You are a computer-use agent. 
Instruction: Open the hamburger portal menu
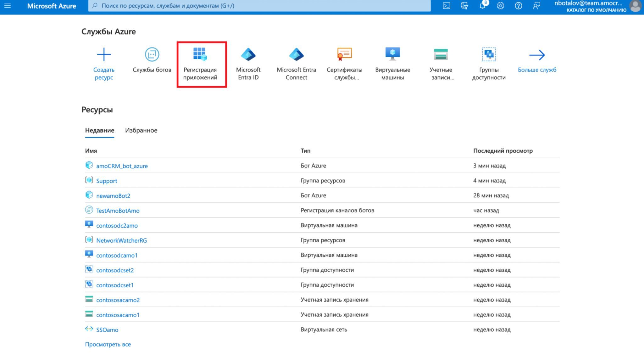point(8,6)
